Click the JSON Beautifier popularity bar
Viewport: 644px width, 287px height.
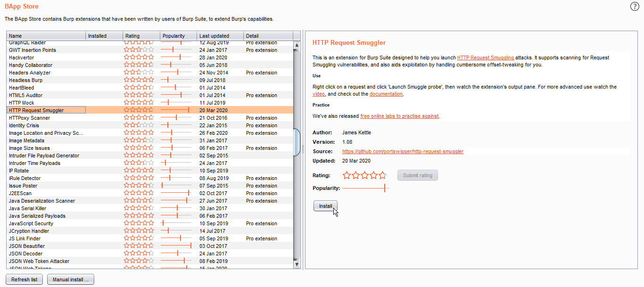pyautogui.click(x=176, y=246)
